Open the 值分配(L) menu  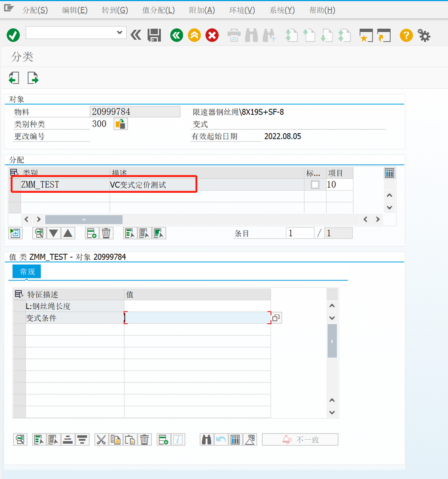click(158, 11)
